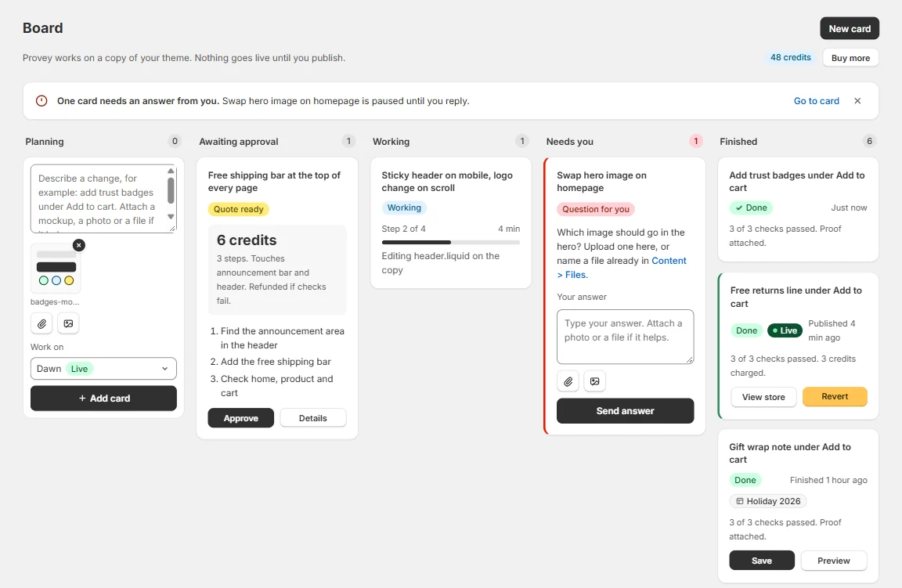The height and width of the screenshot is (588, 902).
Task: Open Details for free shipping bar
Action: (x=313, y=418)
